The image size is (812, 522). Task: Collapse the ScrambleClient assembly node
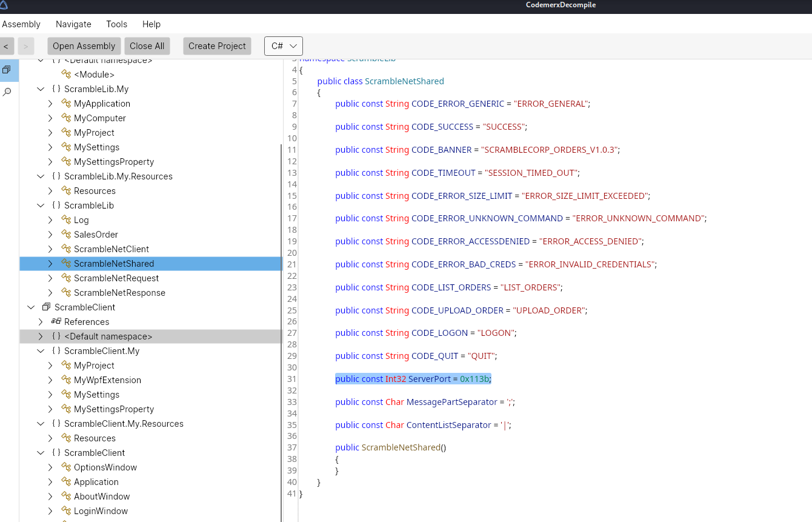click(x=31, y=307)
